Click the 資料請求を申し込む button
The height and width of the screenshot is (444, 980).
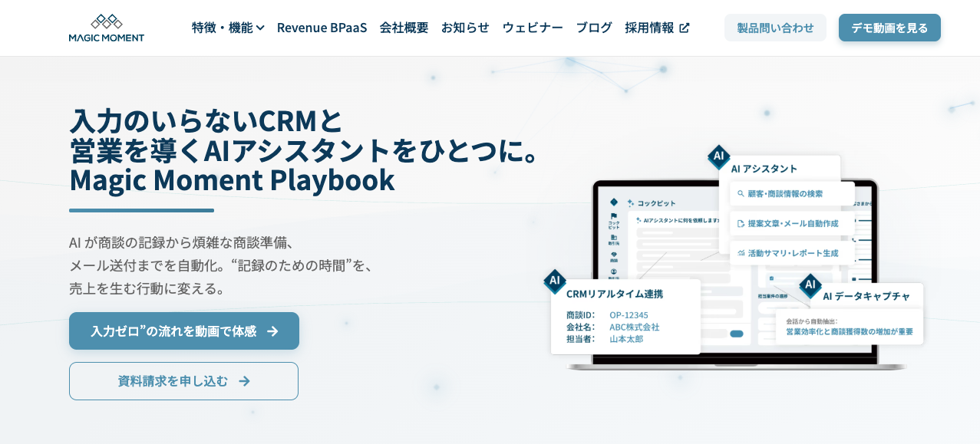183,381
